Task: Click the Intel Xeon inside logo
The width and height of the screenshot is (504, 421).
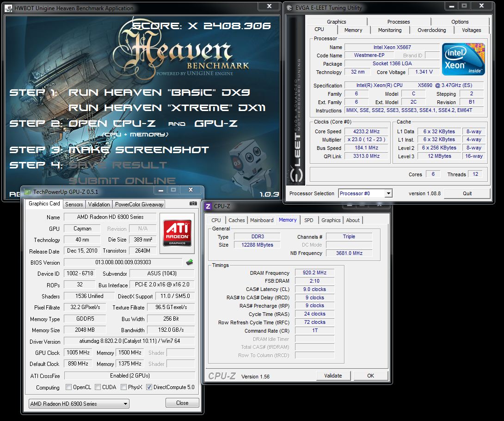Action: (463, 59)
